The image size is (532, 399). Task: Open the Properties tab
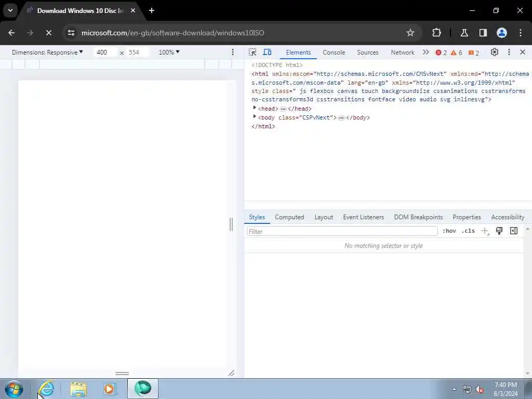click(x=467, y=217)
